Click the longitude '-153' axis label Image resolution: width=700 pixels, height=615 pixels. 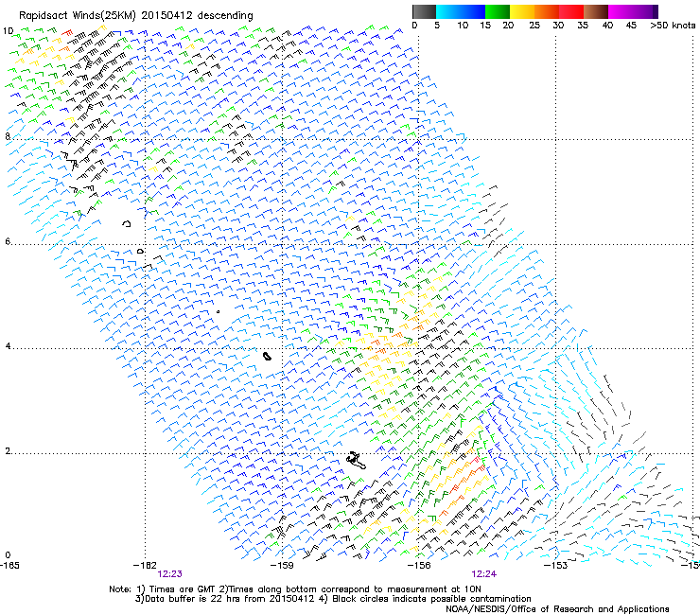(556, 565)
